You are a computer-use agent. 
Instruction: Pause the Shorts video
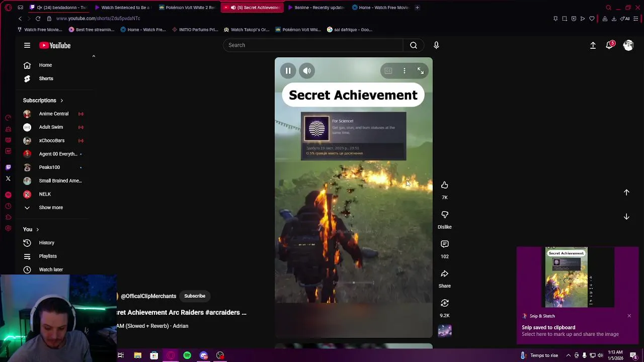(288, 71)
